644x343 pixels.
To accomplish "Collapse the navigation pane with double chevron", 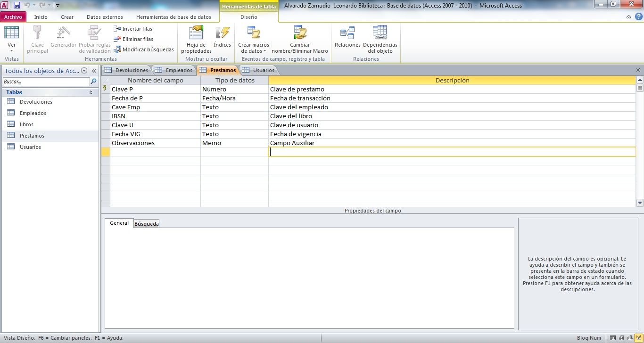I will point(94,71).
